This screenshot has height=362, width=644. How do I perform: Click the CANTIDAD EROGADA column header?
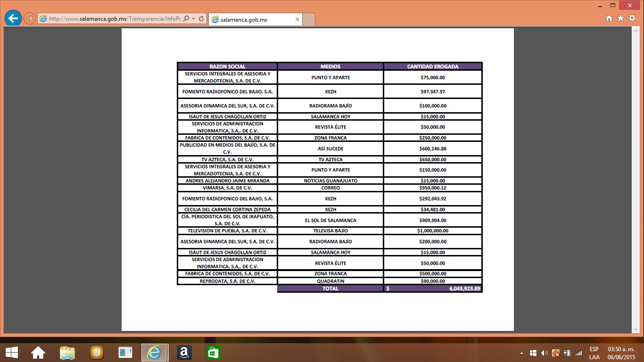tap(433, 66)
